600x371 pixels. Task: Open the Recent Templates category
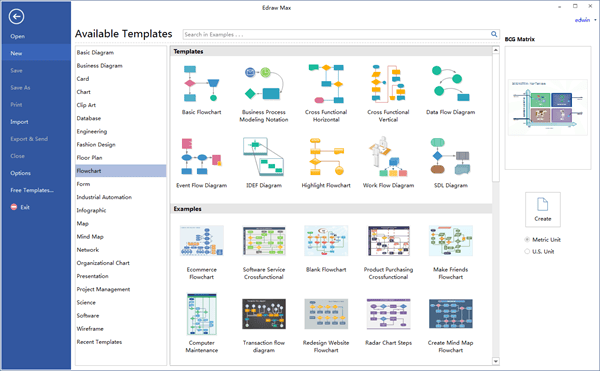coord(121,342)
